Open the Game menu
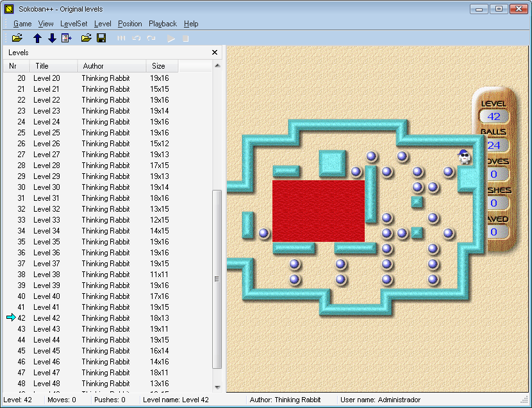The height and width of the screenshot is (408, 532). 22,24
